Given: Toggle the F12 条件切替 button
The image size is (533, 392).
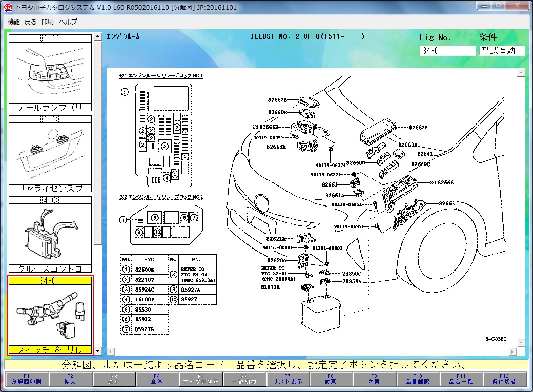Looking at the screenshot, I should click(x=505, y=379).
